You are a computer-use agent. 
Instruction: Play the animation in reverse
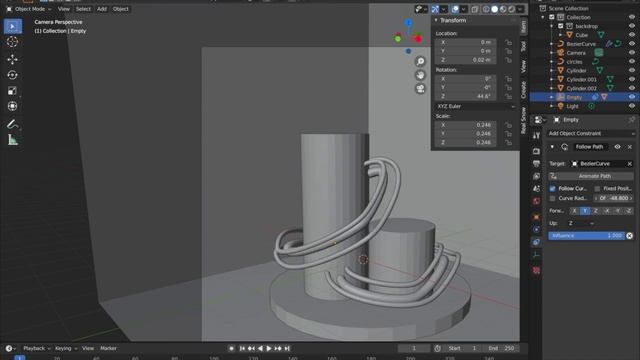click(x=260, y=349)
